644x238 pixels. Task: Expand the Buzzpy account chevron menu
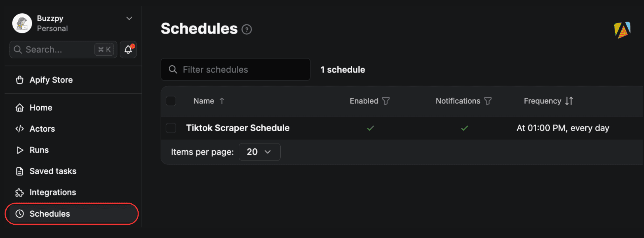[x=129, y=18]
